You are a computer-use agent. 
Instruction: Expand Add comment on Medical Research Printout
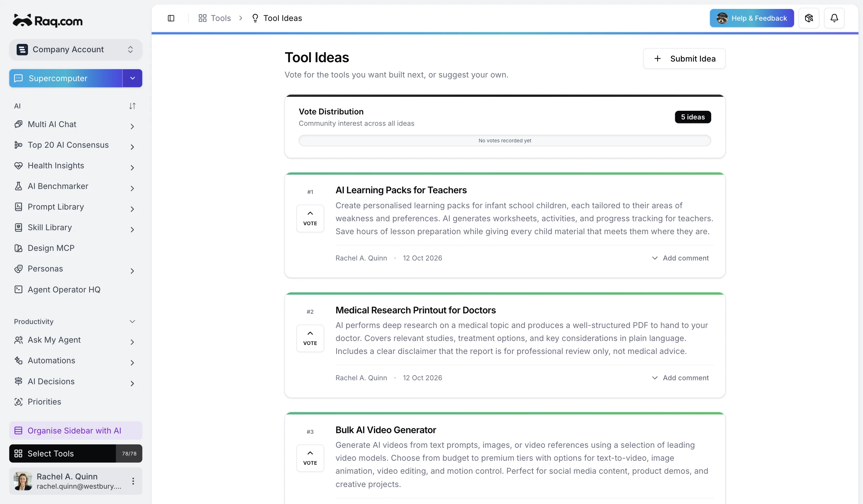click(680, 378)
